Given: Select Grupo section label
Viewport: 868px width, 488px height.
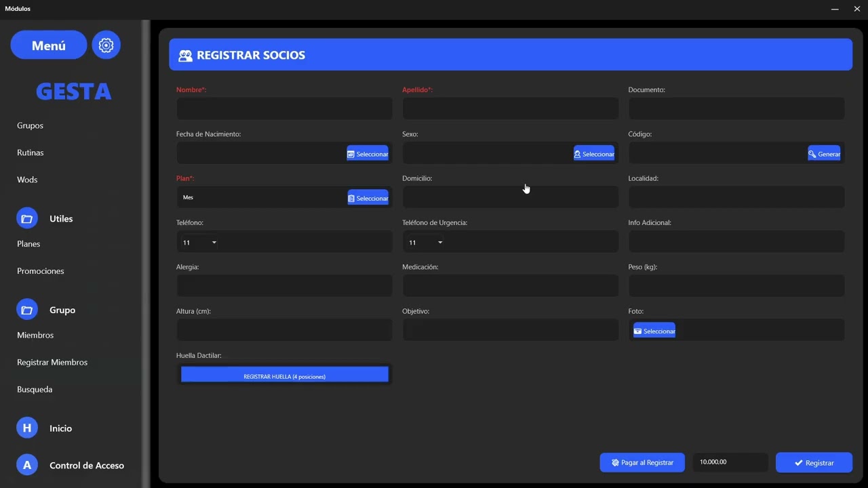Looking at the screenshot, I should 62,310.
